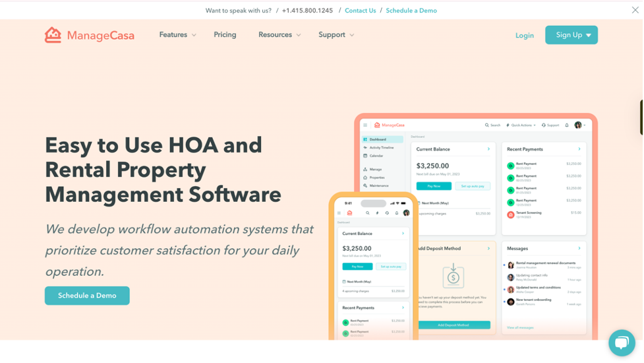Select Activity Timeline in preview sidebar

pos(382,148)
